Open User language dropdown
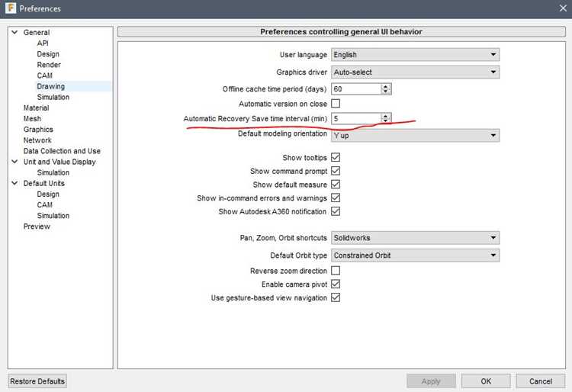The height and width of the screenshot is (392, 572). pos(415,55)
